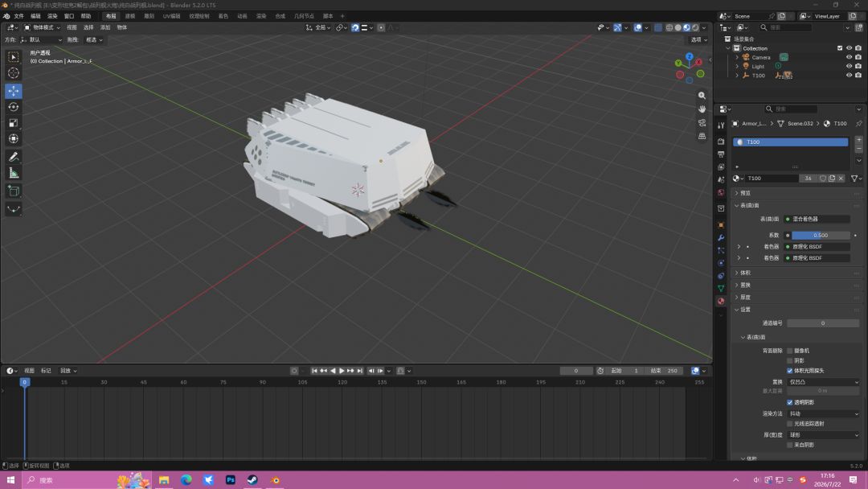Jump to the first frame in the timeline
868x489 pixels.
tap(314, 371)
